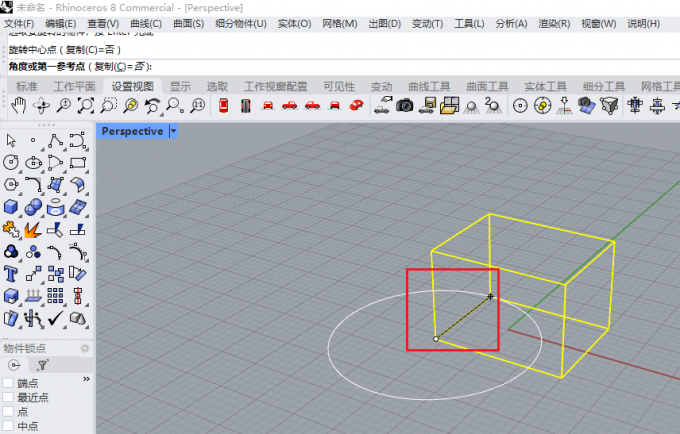This screenshot has width=680, height=434.
Task: Select the Trim tool icon
Action: [56, 230]
